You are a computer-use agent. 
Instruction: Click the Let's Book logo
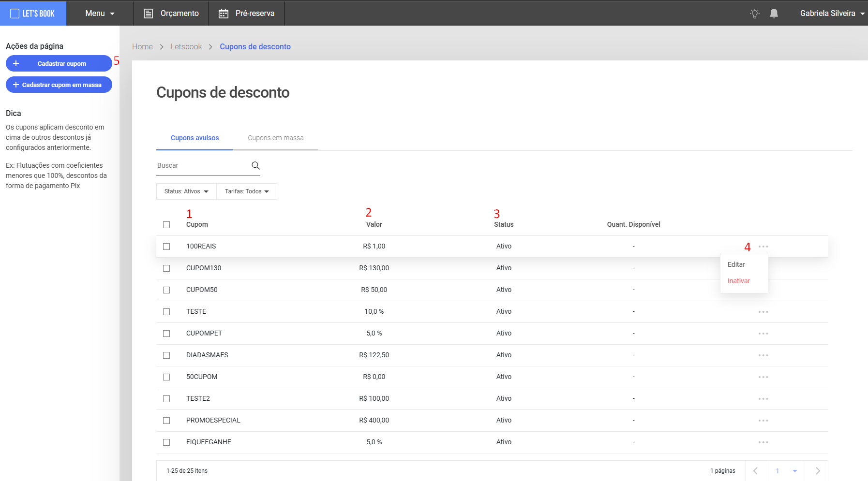point(33,14)
